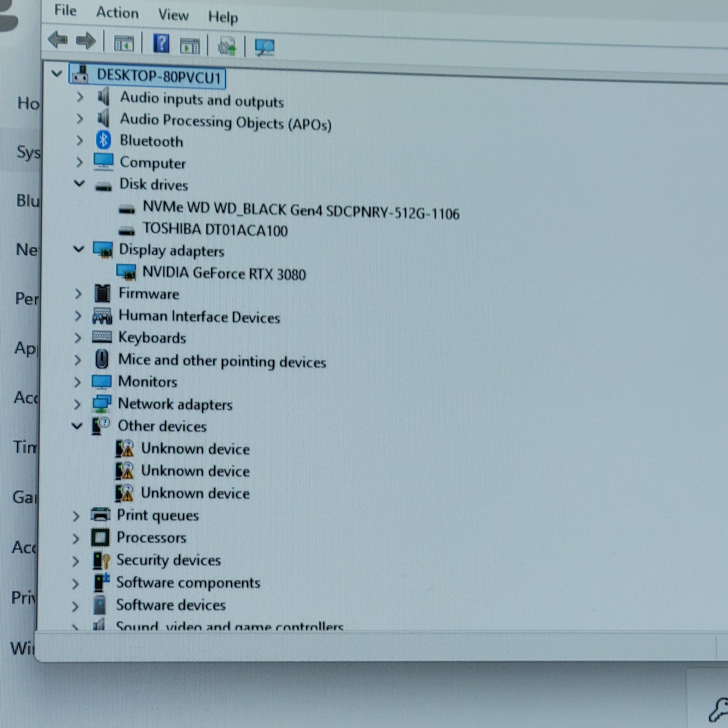Click the Print queues printer icon
Viewport: 728px width, 728px height.
[100, 515]
